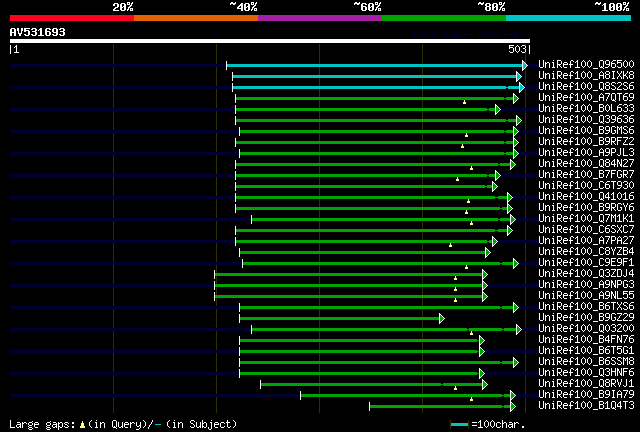This screenshot has height=432, width=640.
Task: Click the text UniRef100_B6T5G1
Action: coord(586,351)
